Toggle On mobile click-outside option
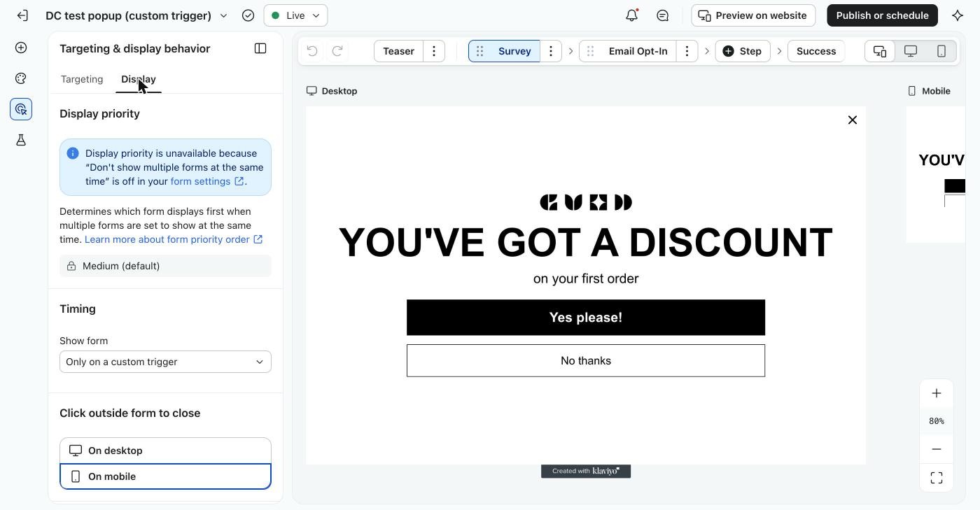Viewport: 980px width, 510px height. click(x=165, y=476)
